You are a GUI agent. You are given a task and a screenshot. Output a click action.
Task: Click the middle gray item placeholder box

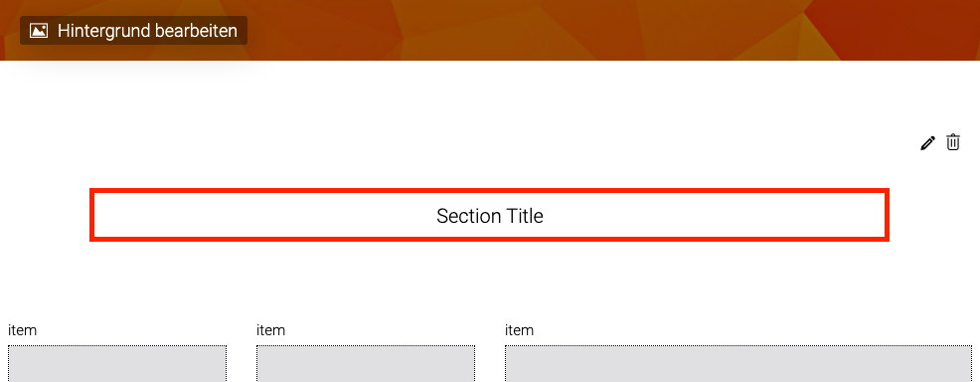click(366, 363)
